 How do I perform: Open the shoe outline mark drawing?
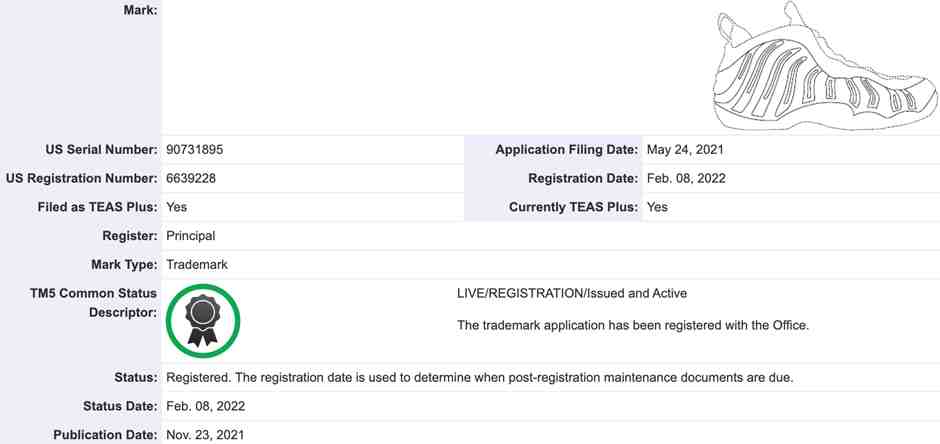(825, 65)
